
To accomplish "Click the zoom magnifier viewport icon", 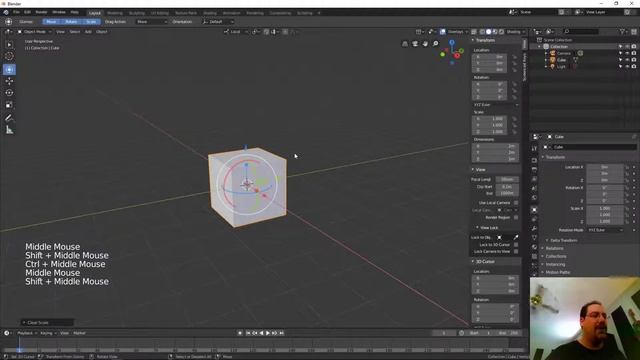I will click(x=436, y=44).
